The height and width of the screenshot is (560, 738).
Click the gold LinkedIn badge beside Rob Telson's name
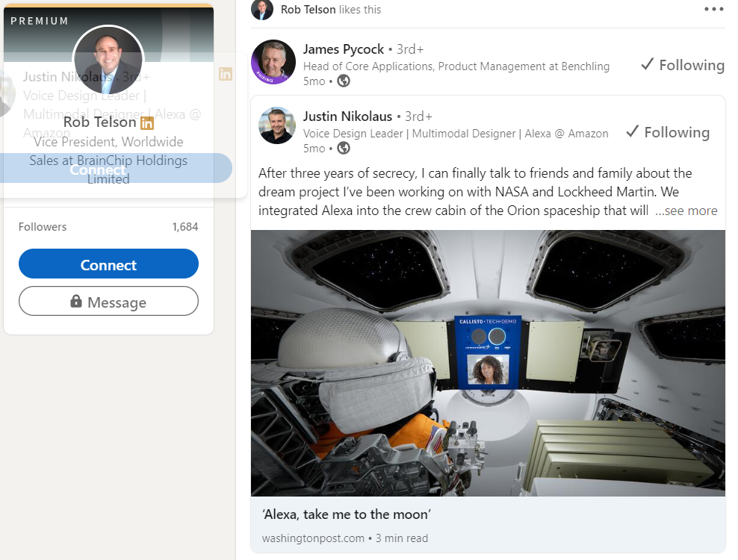click(147, 122)
